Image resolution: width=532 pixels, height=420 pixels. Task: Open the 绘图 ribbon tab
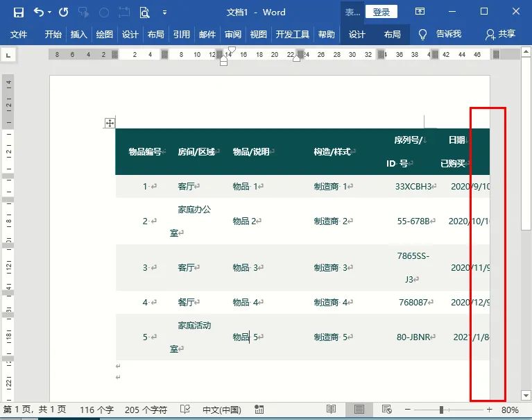[105, 34]
